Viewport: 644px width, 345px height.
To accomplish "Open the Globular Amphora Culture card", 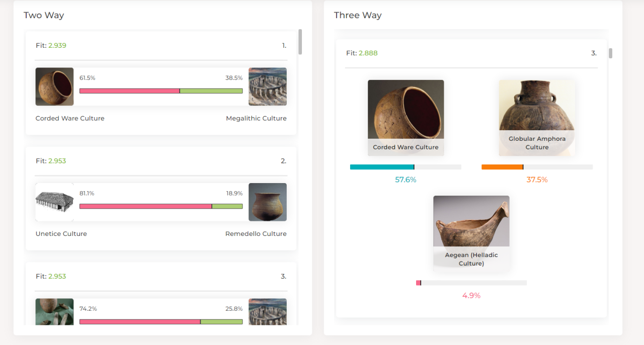I will pos(537,118).
